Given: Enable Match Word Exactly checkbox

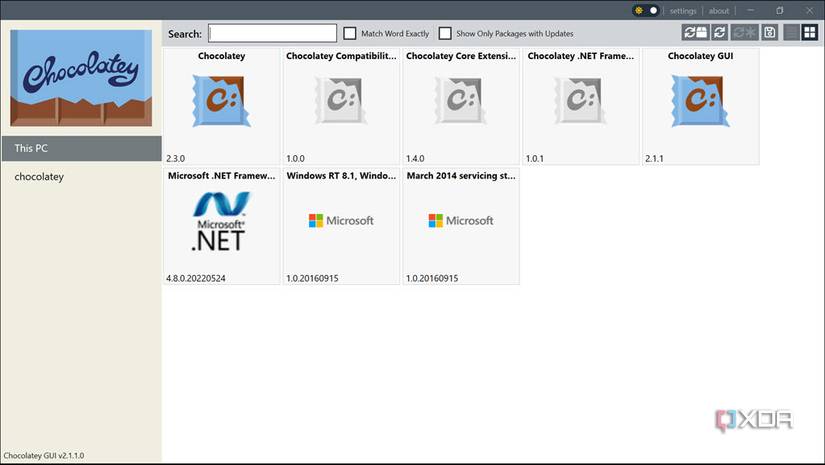Looking at the screenshot, I should (350, 33).
